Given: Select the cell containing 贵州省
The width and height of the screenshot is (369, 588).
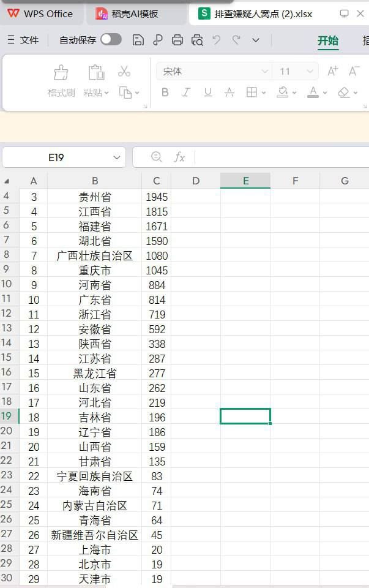Looking at the screenshot, I should (x=95, y=197).
